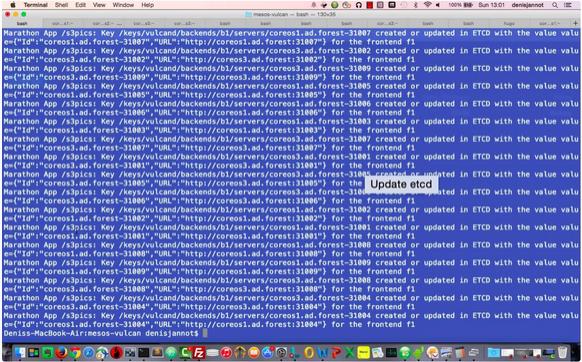
Task: Click the GitHub octocat menu bar icon
Action: [359, 5]
